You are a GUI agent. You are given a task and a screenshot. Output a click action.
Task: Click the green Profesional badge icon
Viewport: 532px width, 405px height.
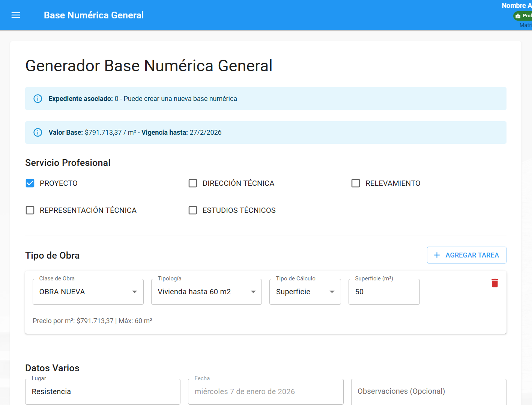point(518,16)
